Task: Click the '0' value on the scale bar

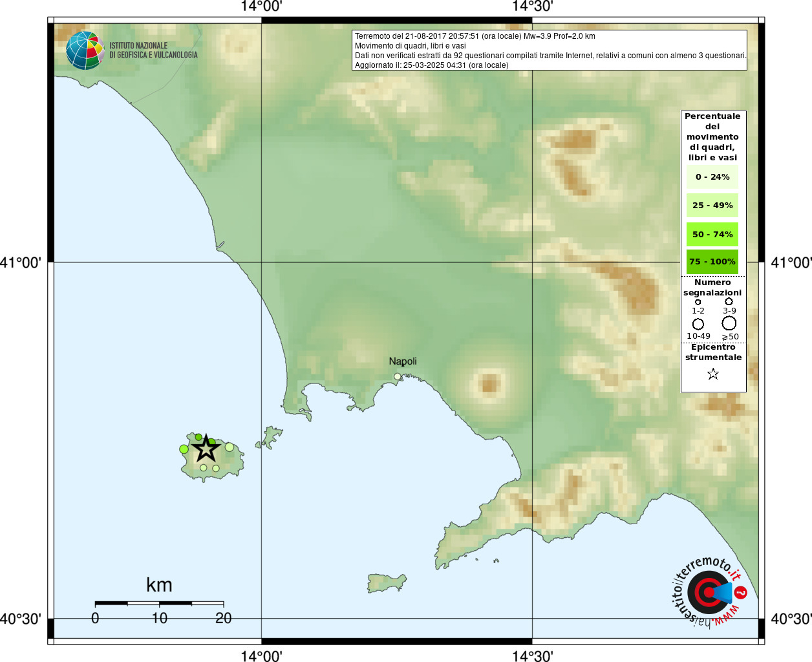Action: pyautogui.click(x=95, y=618)
